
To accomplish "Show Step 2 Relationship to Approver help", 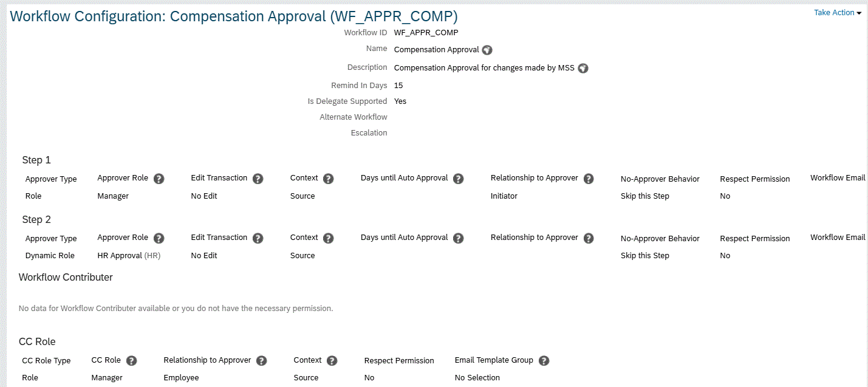I will tap(589, 238).
